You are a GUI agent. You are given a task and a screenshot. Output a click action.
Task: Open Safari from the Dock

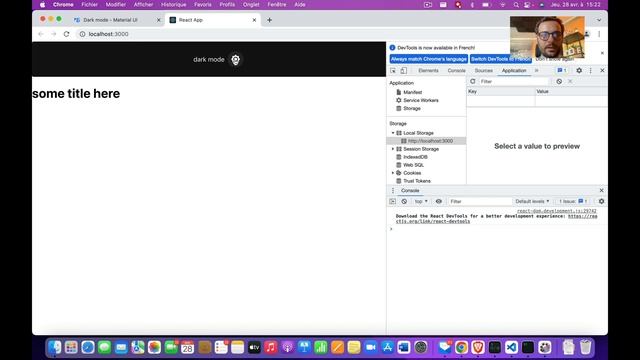coord(88,347)
